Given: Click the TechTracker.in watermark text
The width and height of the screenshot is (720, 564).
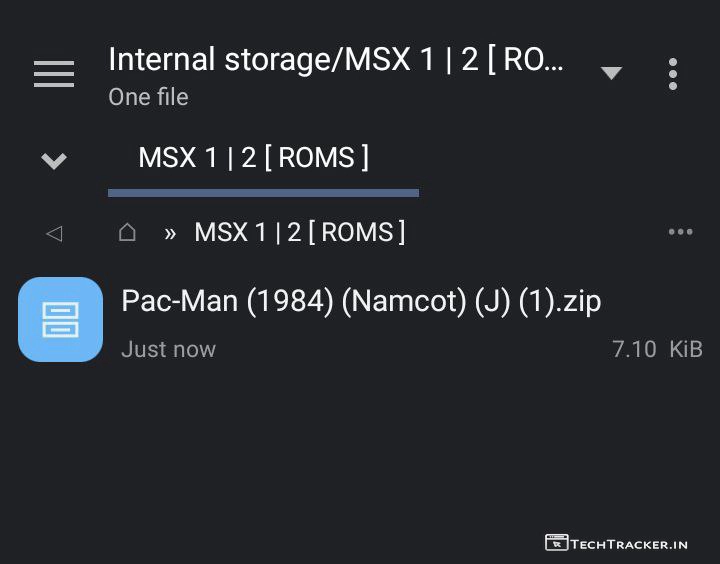Looking at the screenshot, I should [629, 544].
